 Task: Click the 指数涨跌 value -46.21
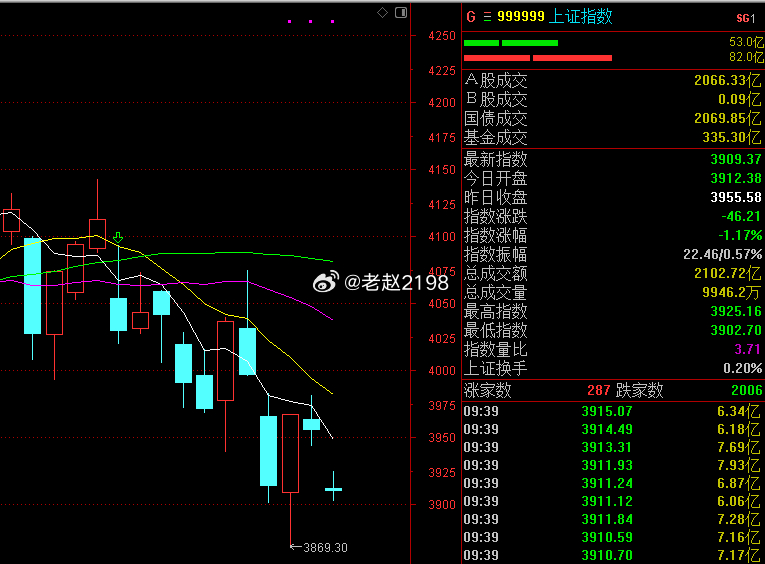pos(741,217)
